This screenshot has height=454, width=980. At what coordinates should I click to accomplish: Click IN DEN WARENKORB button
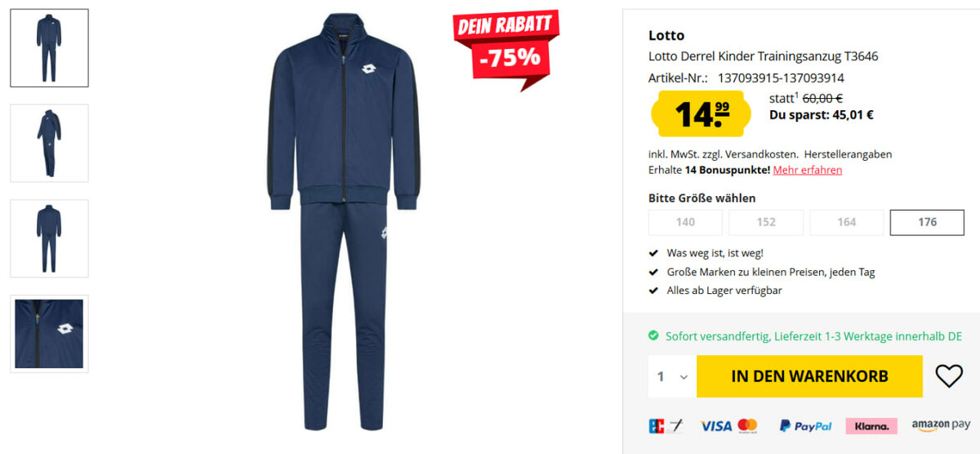809,376
